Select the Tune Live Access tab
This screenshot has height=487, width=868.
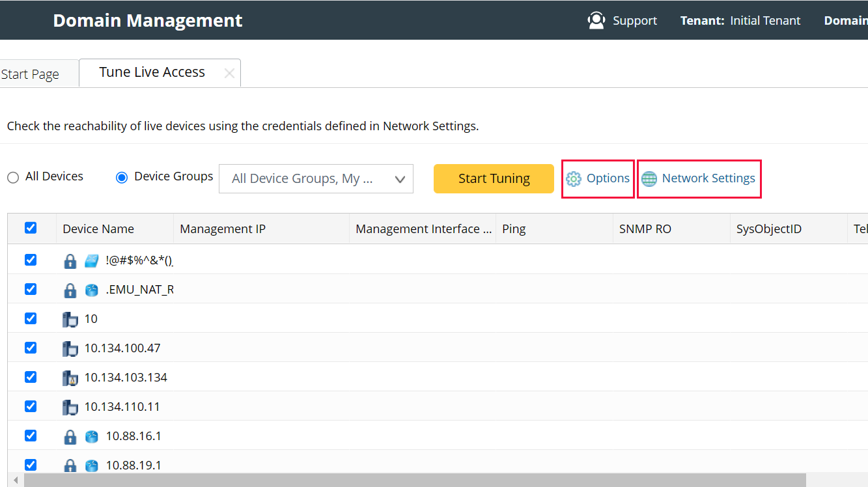click(152, 72)
